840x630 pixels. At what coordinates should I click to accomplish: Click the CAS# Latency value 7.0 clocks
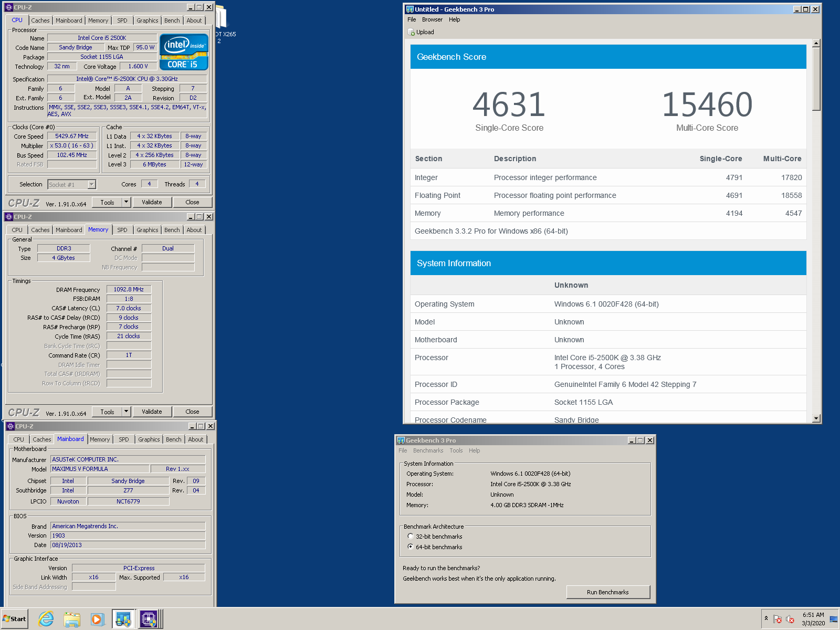[x=129, y=308]
